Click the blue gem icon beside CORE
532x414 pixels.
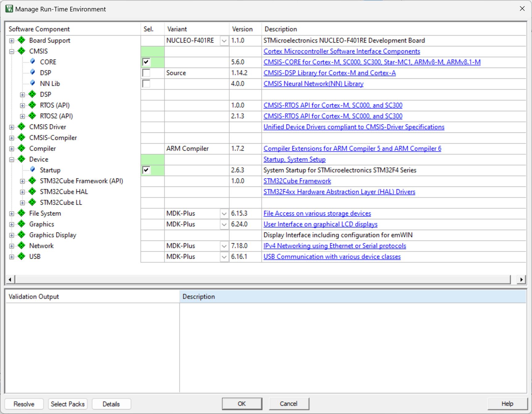(x=32, y=61)
